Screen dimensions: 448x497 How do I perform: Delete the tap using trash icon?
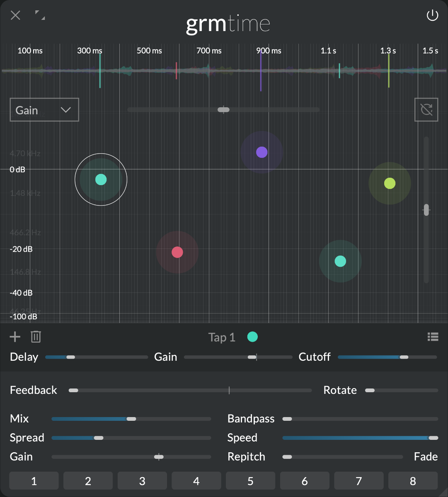(36, 337)
